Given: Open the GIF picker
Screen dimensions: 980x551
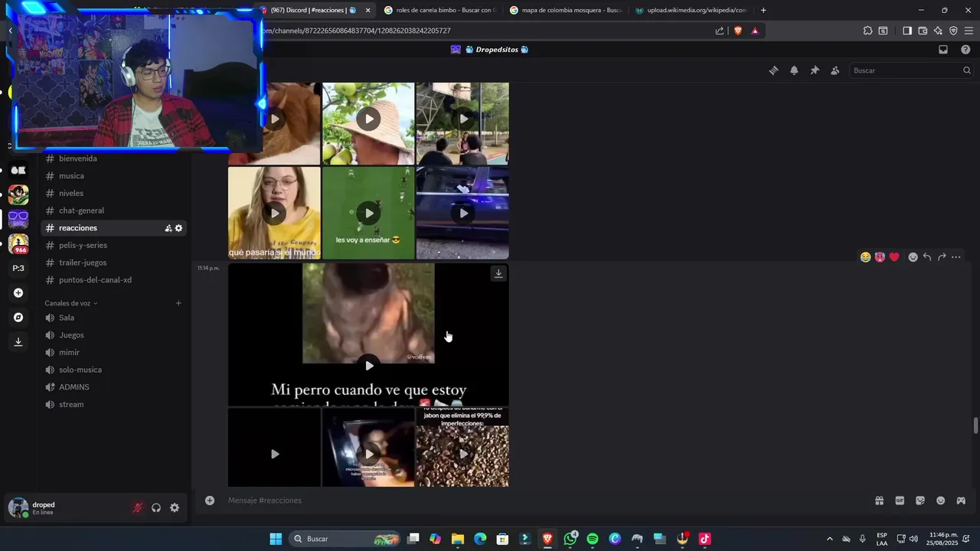Looking at the screenshot, I should click(x=900, y=500).
